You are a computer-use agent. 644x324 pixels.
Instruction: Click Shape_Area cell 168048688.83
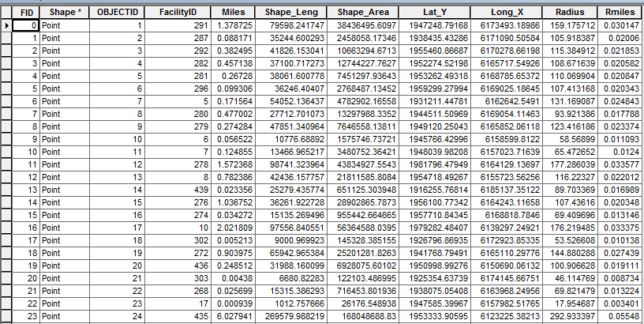362,316
